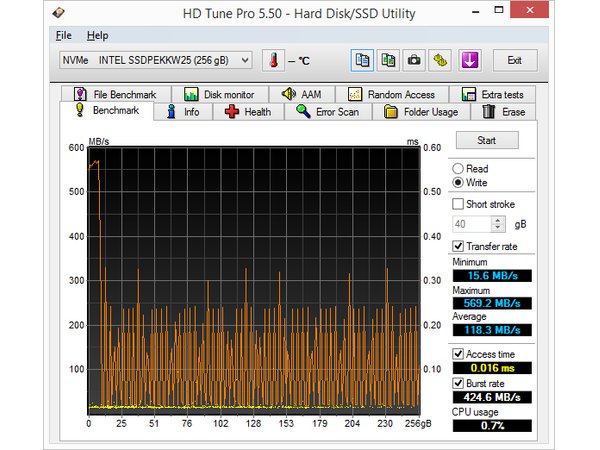600x450 pixels.
Task: Toggle the Access time checkbox
Action: pos(458,354)
